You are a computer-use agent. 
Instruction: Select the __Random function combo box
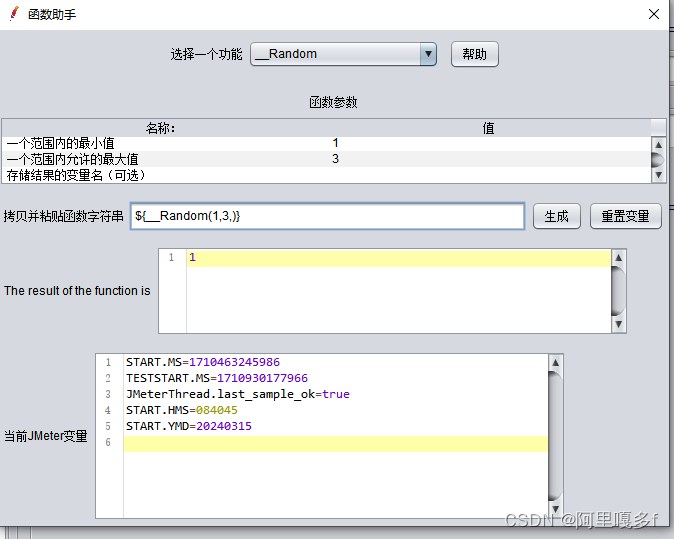coord(343,54)
